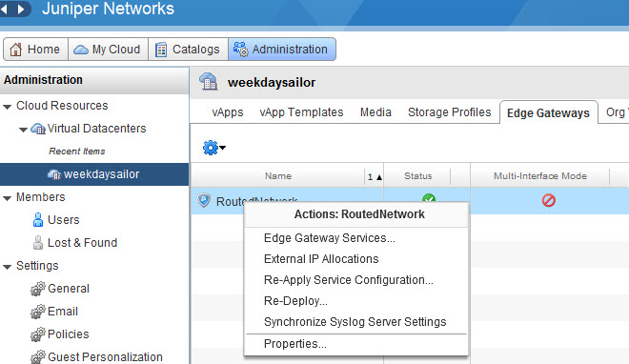Open Guest Personalization settings

[105, 356]
